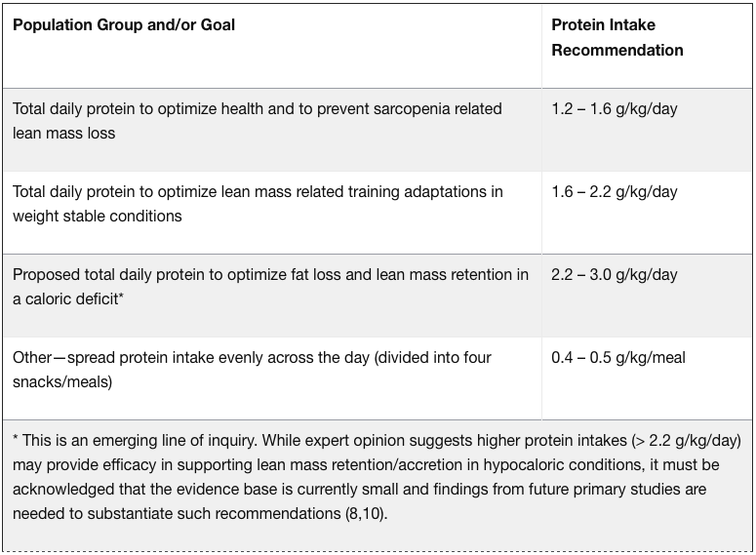Select the fat loss and lean mass retention row
Viewport: 756px width, 555px height.
tap(270, 286)
